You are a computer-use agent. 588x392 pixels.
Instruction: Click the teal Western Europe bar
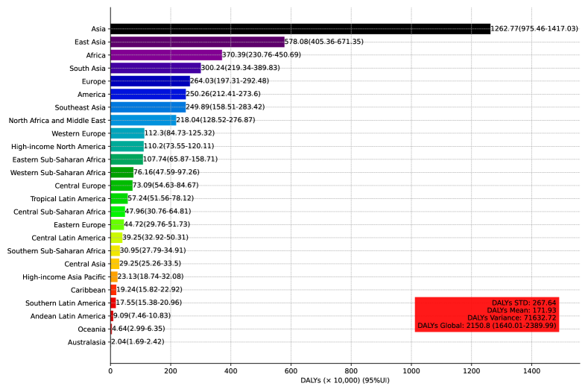click(127, 133)
